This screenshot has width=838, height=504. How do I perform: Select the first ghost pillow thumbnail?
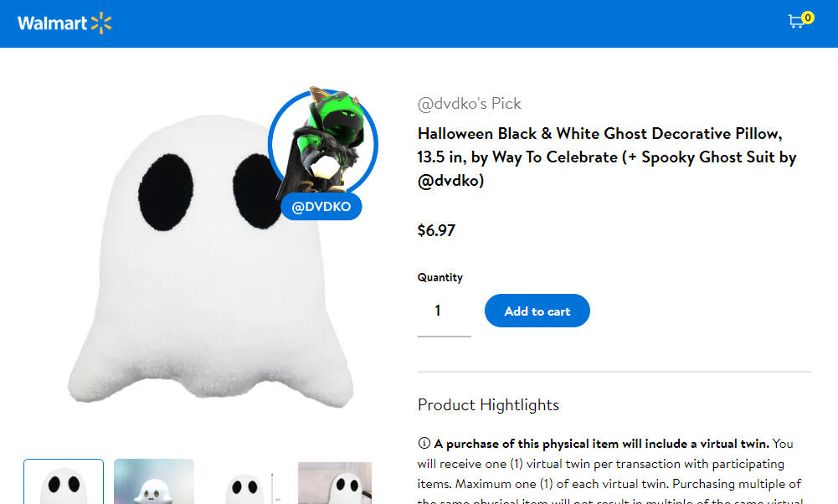pyautogui.click(x=64, y=482)
